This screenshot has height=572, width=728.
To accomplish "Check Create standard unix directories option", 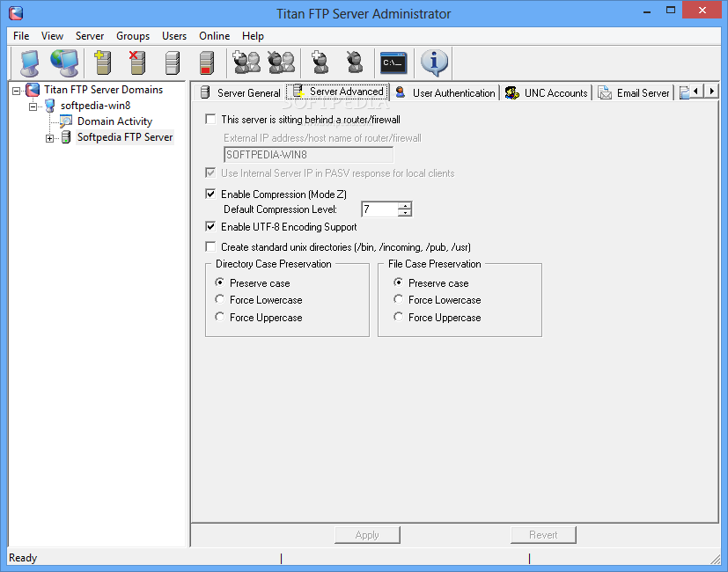I will point(210,246).
